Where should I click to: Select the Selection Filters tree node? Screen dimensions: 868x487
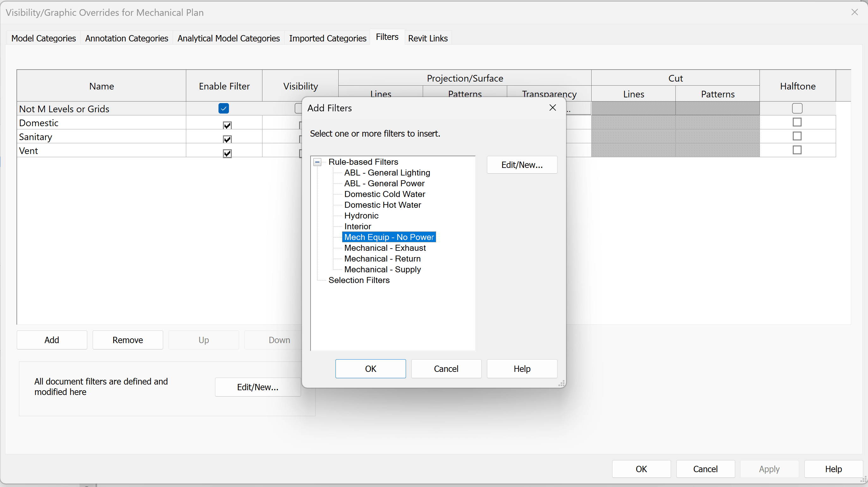coord(359,280)
